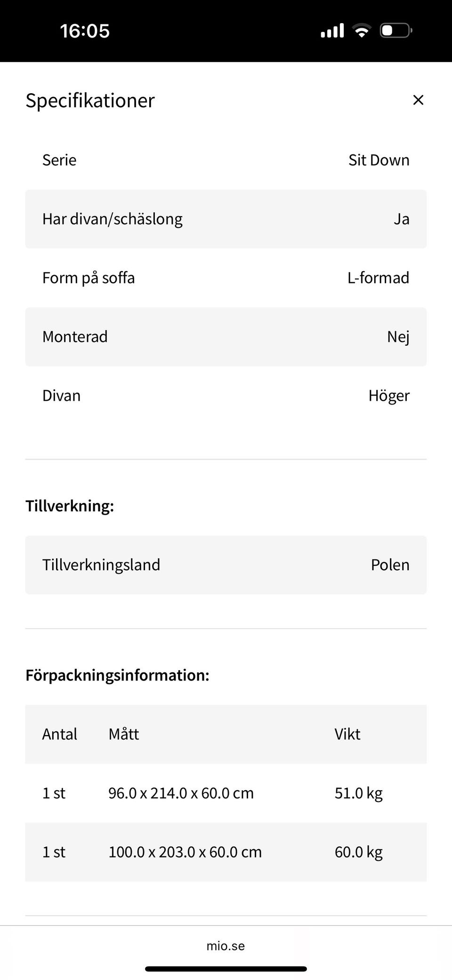Select the 60.0 kg package row
The width and height of the screenshot is (452, 980).
[x=226, y=852]
